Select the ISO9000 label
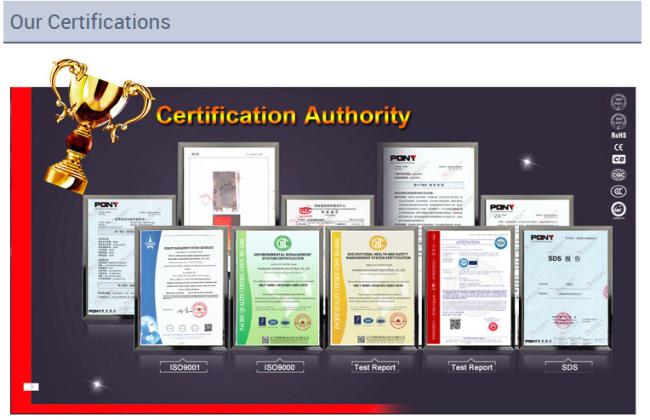This screenshot has width=650, height=420. [x=280, y=367]
